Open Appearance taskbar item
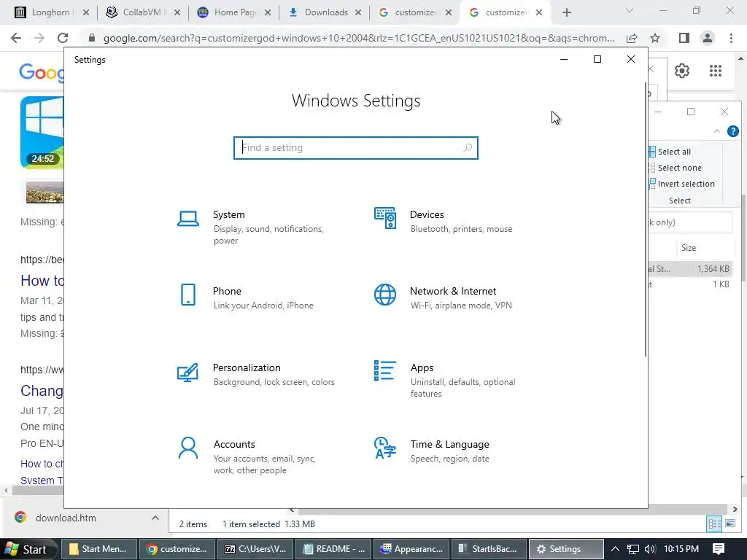The height and width of the screenshot is (560, 747). [x=411, y=549]
